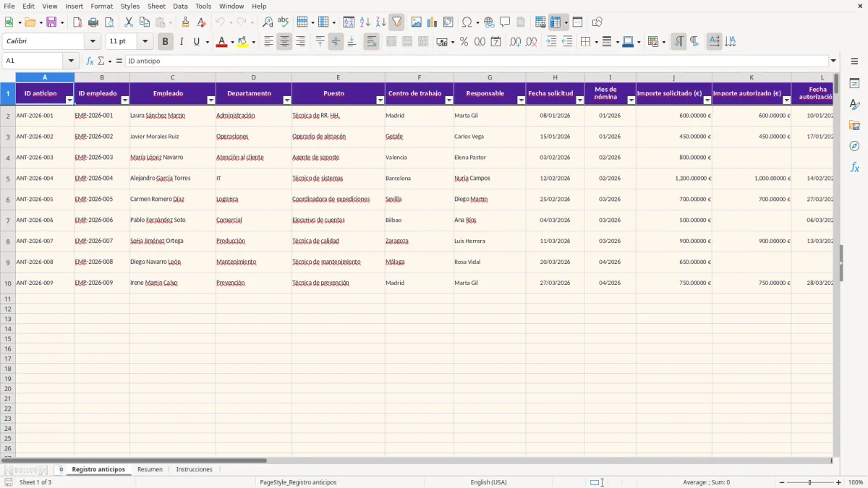Click the Copy icon
This screenshot has width=868, height=488.
(x=145, y=22)
